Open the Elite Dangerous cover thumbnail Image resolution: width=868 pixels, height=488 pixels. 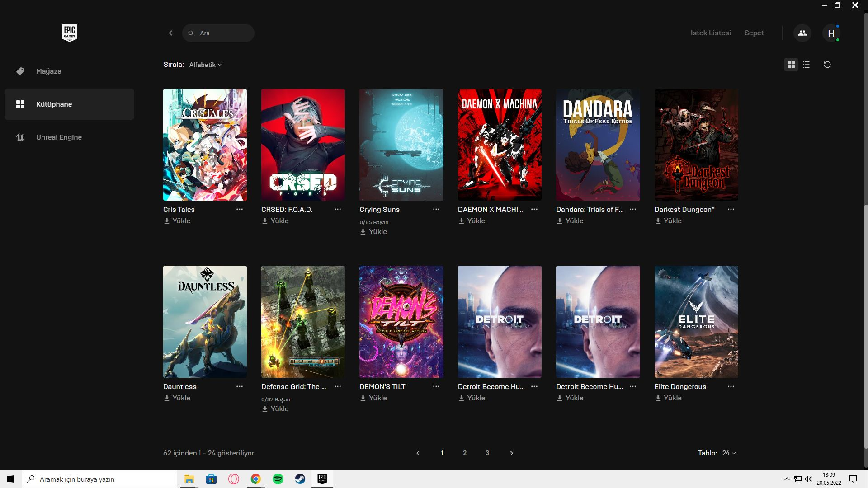point(696,322)
